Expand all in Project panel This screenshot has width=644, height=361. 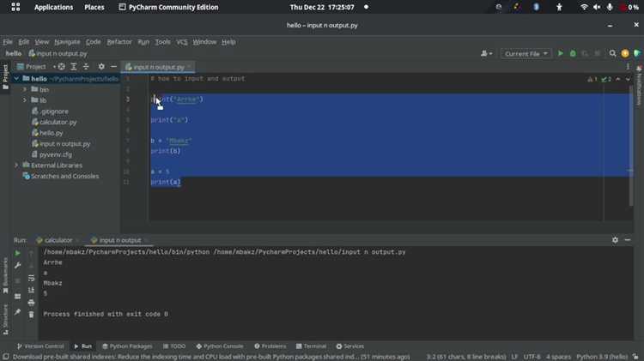pos(74,67)
